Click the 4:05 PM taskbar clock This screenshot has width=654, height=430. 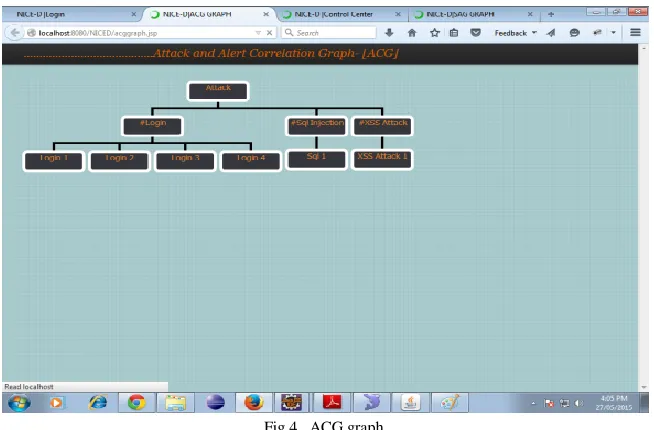coord(614,402)
